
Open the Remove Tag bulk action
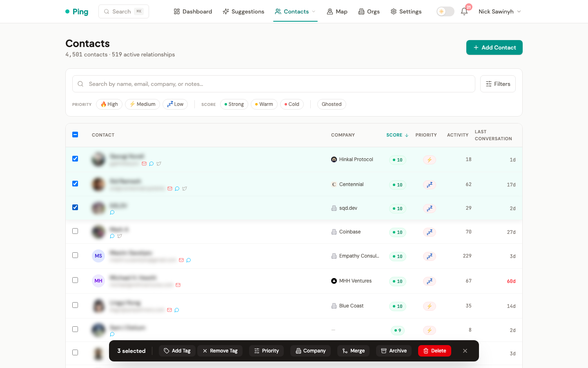click(x=220, y=351)
